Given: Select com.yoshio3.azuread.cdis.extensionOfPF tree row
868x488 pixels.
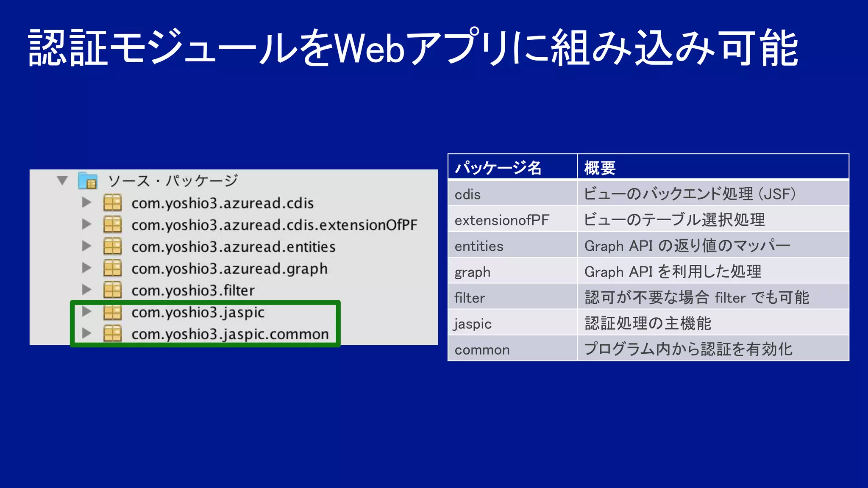Looking at the screenshot, I should pyautogui.click(x=274, y=225).
